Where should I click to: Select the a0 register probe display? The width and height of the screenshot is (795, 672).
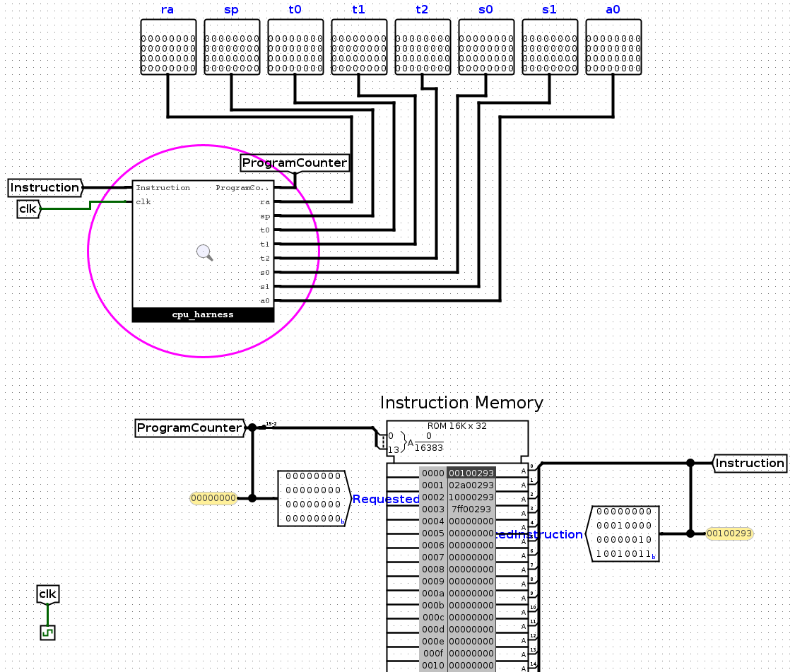coord(613,47)
